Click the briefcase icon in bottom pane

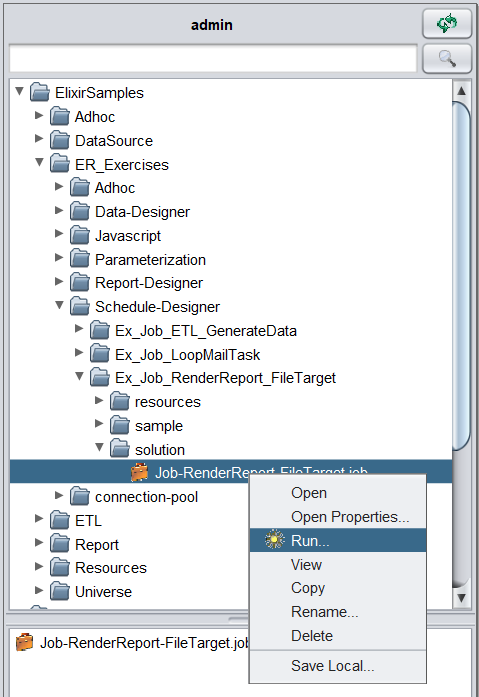click(x=24, y=642)
